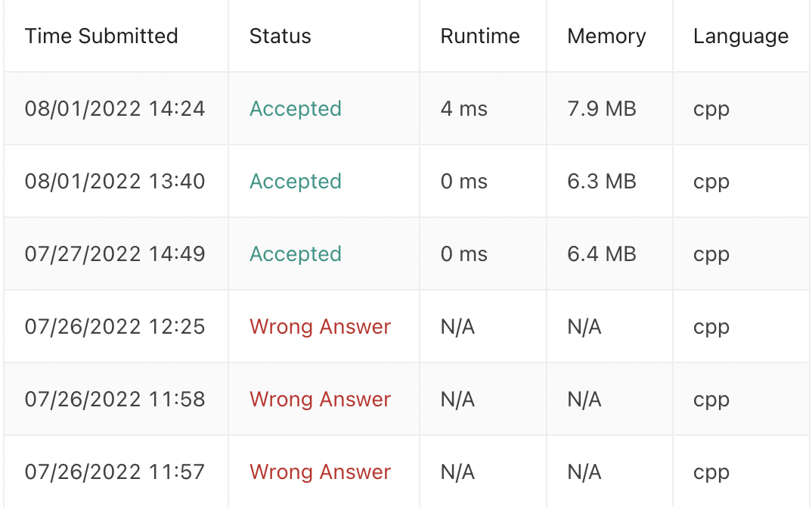Click the Memory column header
Image resolution: width=812 pixels, height=507 pixels.
click(x=606, y=36)
